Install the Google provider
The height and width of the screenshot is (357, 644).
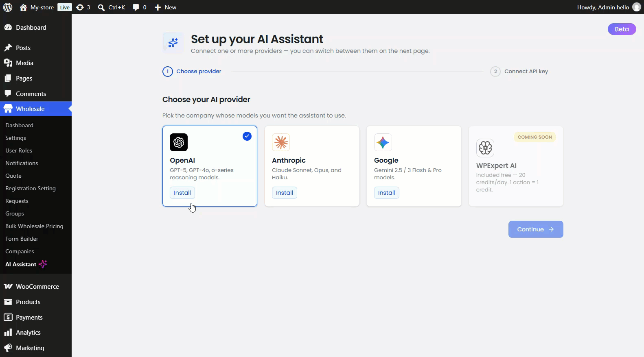pos(387,193)
